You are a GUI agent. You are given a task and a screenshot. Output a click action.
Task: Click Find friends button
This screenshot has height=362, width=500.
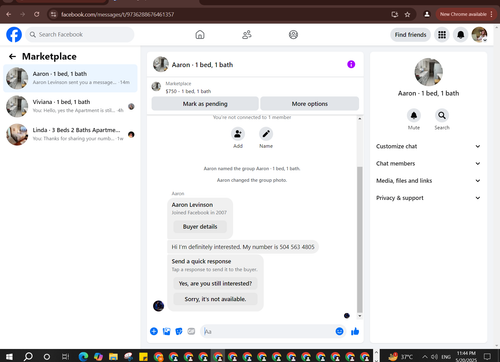point(411,35)
